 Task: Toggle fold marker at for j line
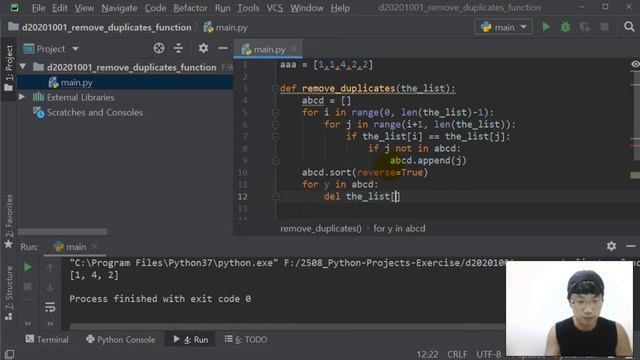point(276,124)
